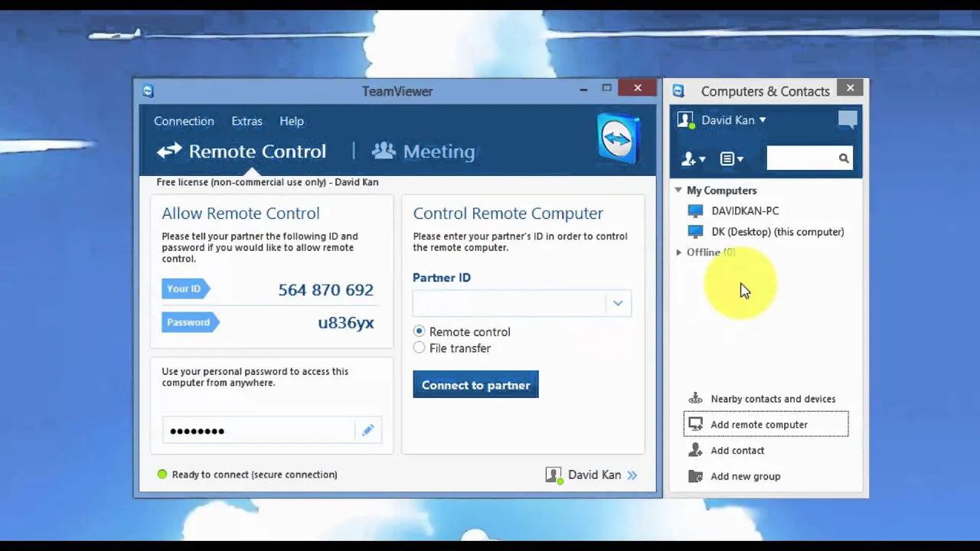Click Your ID number 564 870 692
980x551 pixels.
325,289
